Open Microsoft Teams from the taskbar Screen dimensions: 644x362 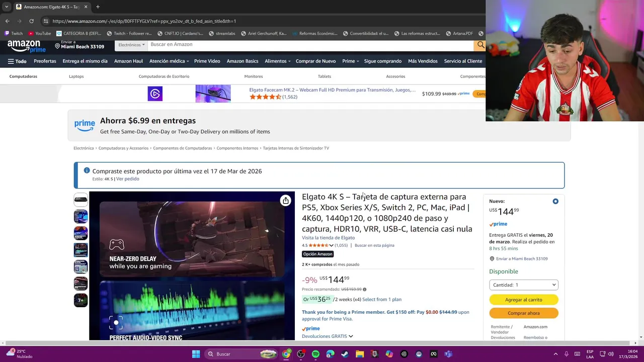(448, 354)
